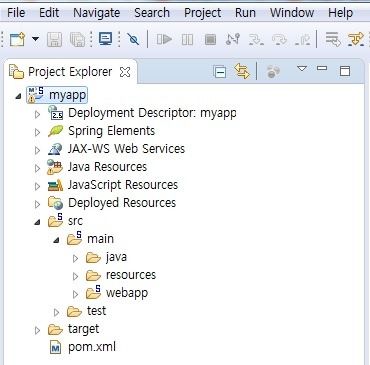Close the Project Explorer view tab
The height and width of the screenshot is (365, 370).
[125, 72]
